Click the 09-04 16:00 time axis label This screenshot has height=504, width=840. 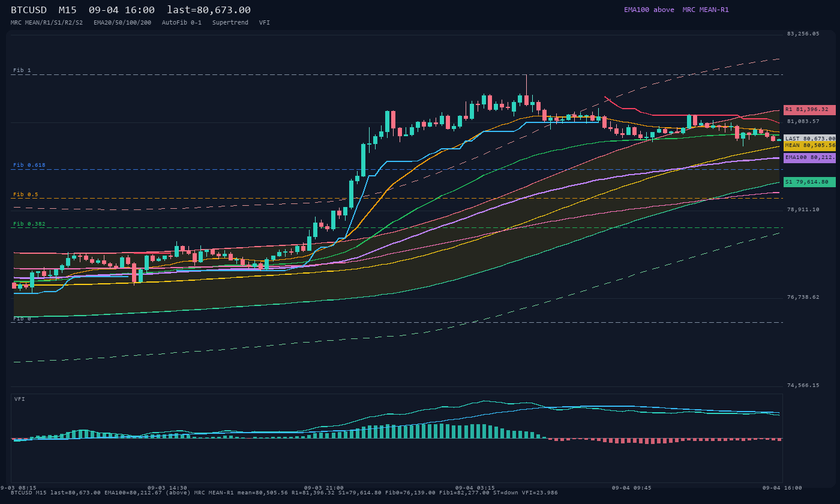(782, 488)
